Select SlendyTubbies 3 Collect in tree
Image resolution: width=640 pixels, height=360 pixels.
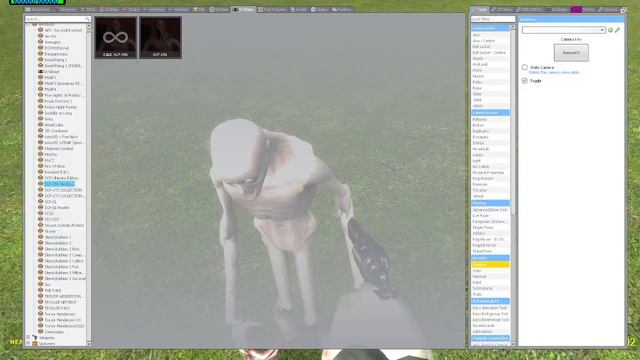[x=64, y=261]
